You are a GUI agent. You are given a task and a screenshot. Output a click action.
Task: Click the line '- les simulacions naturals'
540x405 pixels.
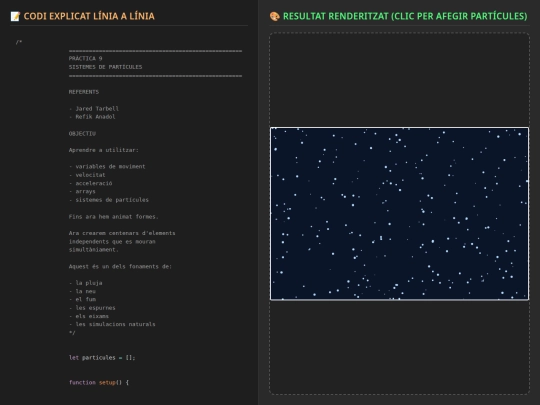(112, 324)
